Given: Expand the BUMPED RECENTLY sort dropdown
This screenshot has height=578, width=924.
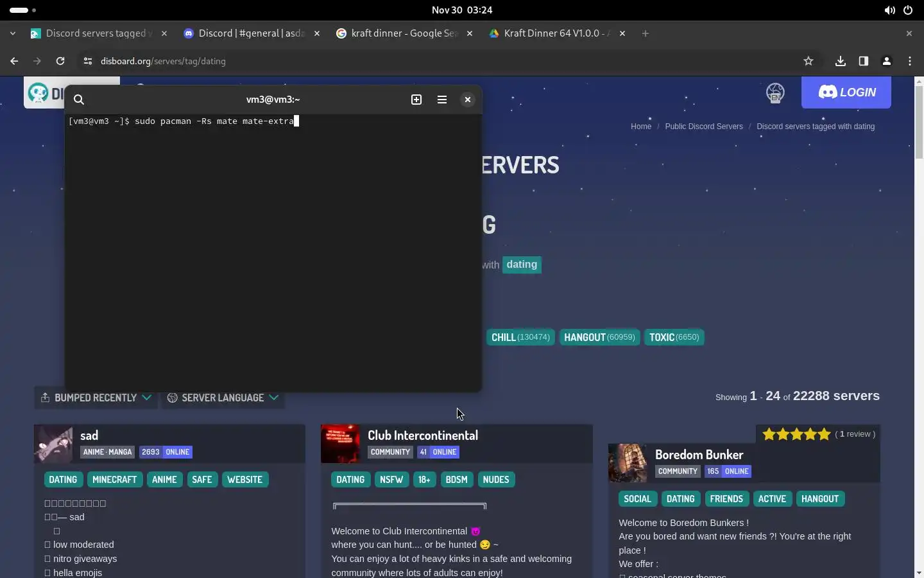Looking at the screenshot, I should point(96,398).
